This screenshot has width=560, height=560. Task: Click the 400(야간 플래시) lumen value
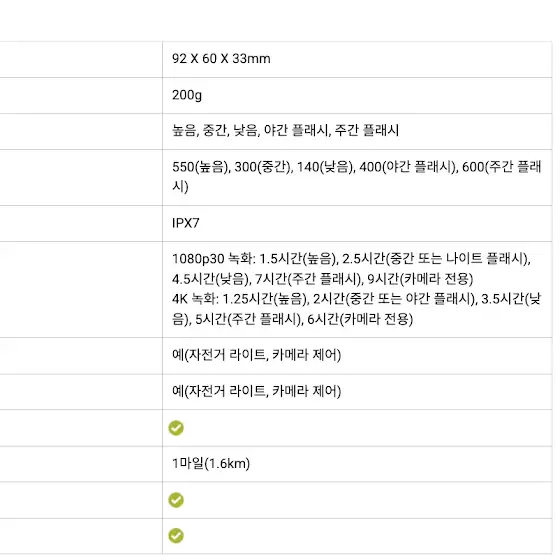[x=409, y=167]
